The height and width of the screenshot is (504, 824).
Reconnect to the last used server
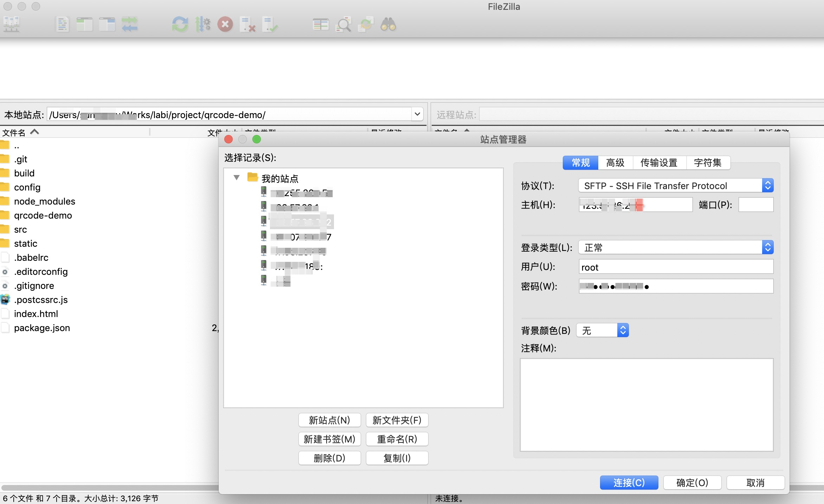coord(271,25)
